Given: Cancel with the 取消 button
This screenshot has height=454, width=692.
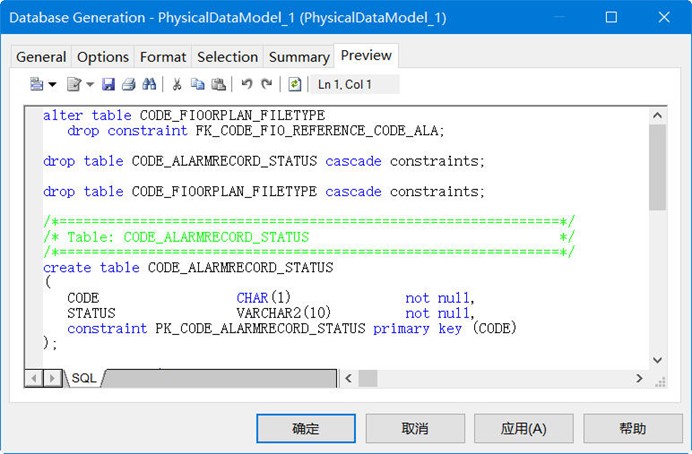Looking at the screenshot, I should [415, 428].
